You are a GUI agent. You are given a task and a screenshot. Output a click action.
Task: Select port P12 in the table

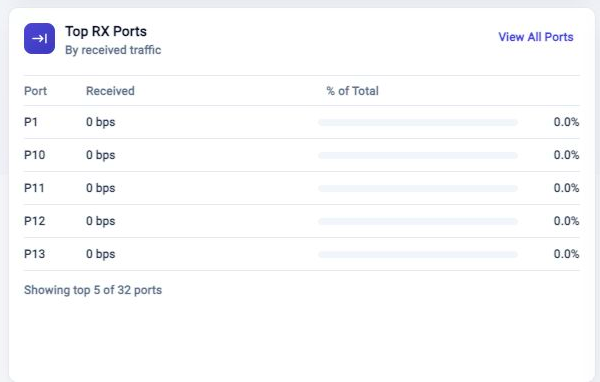(34, 221)
